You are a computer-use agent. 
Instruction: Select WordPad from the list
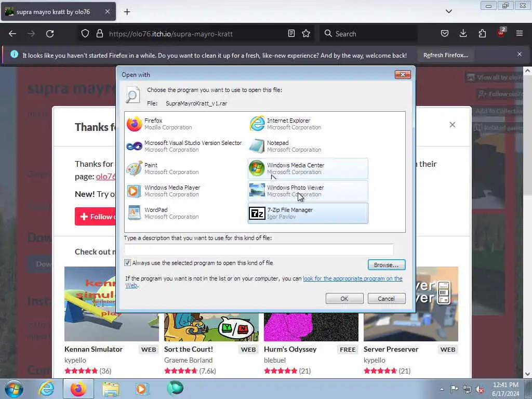[185, 214]
